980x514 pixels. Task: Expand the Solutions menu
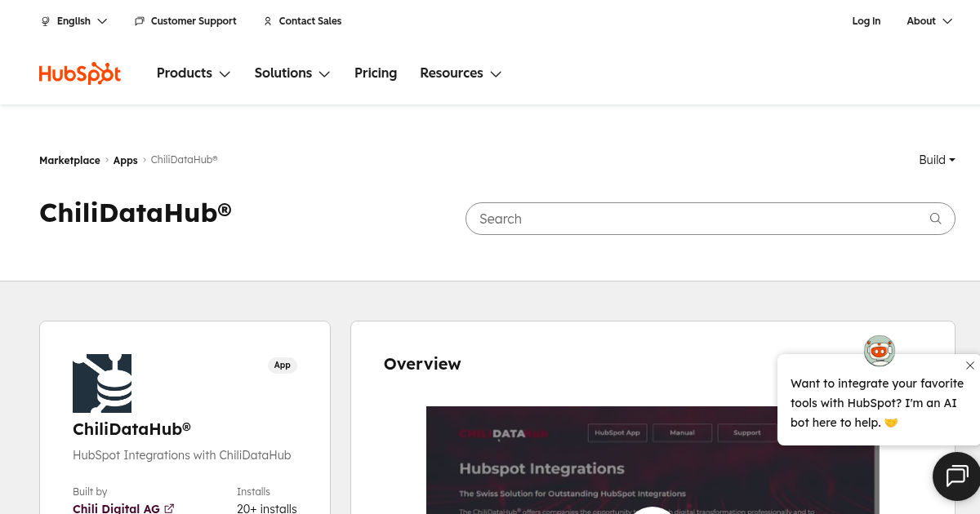coord(292,73)
